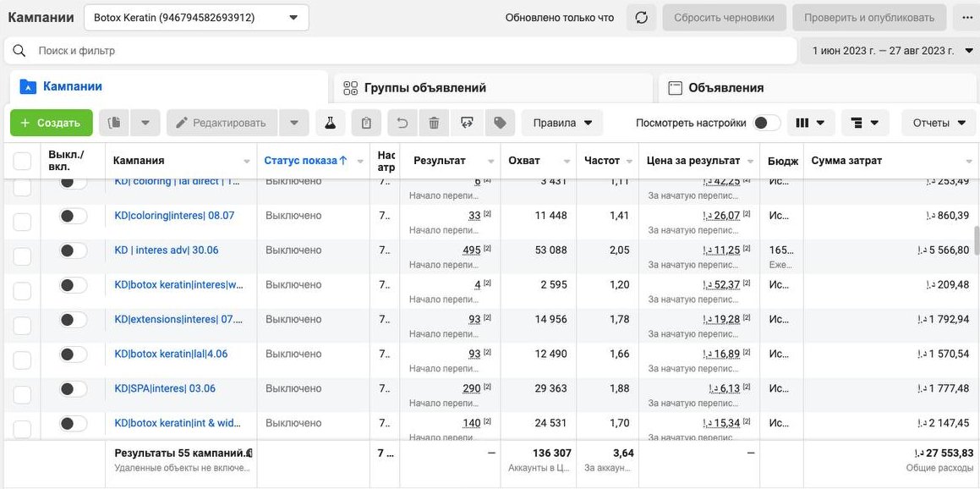Open the Botox Keratin account dropdown

(196, 18)
